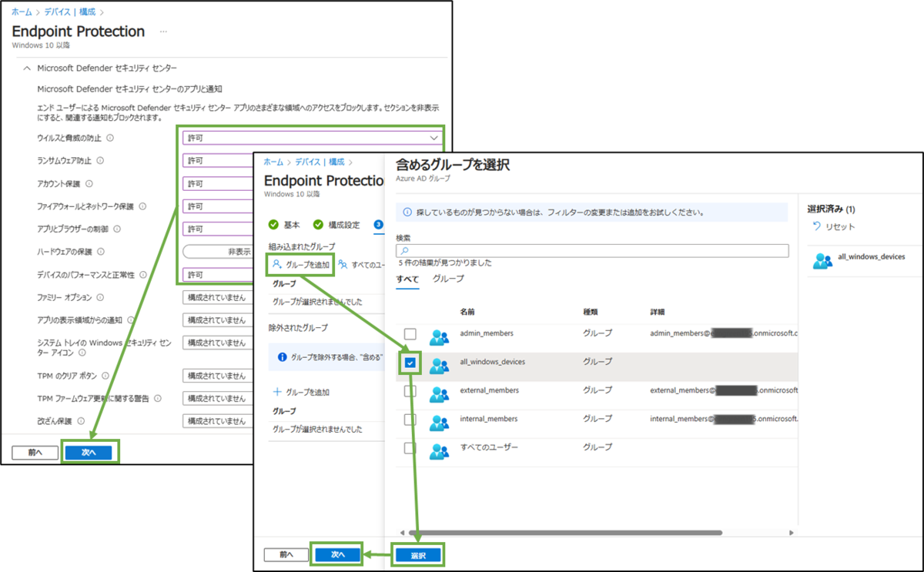The height and width of the screenshot is (572, 924).
Task: Open the ランサムウェア防止 dropdown
Action: point(218,161)
